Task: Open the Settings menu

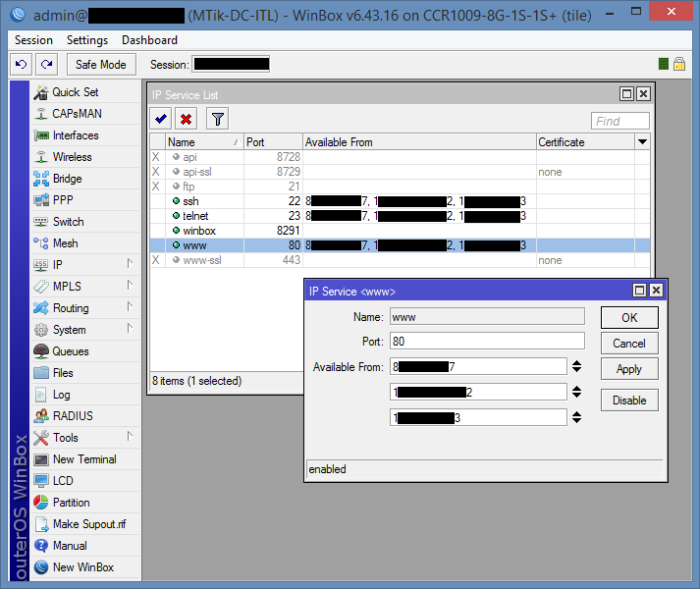Action: (87, 40)
